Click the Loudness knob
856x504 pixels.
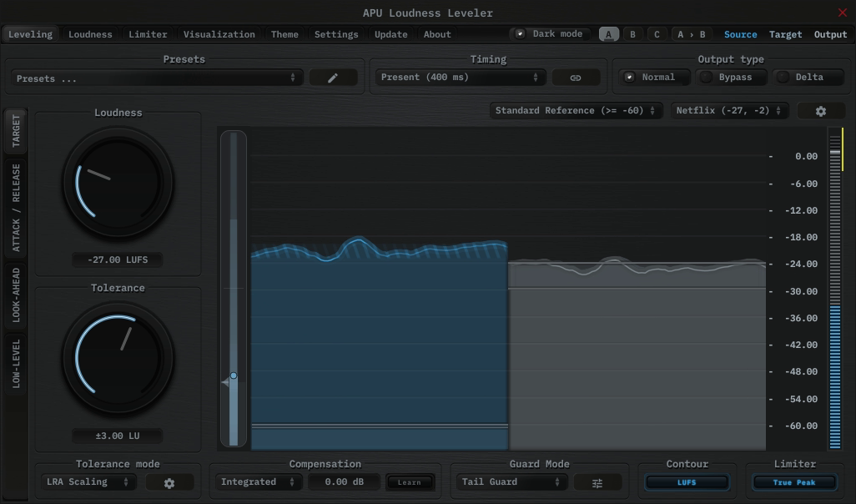(x=118, y=183)
